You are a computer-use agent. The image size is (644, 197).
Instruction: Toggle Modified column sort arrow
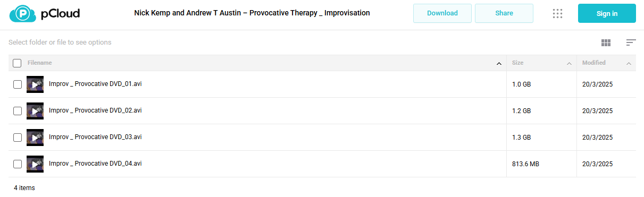[x=629, y=64]
